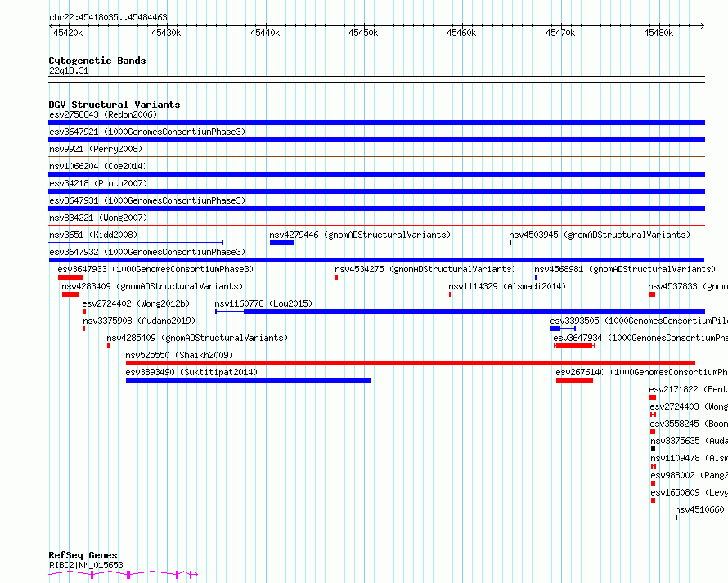The width and height of the screenshot is (728, 583).
Task: Click nsv4503945 gnomAD variant label
Action: click(600, 235)
